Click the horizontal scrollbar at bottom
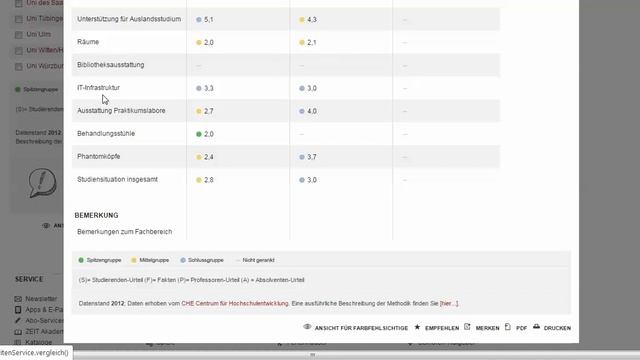 pyautogui.click(x=312, y=355)
